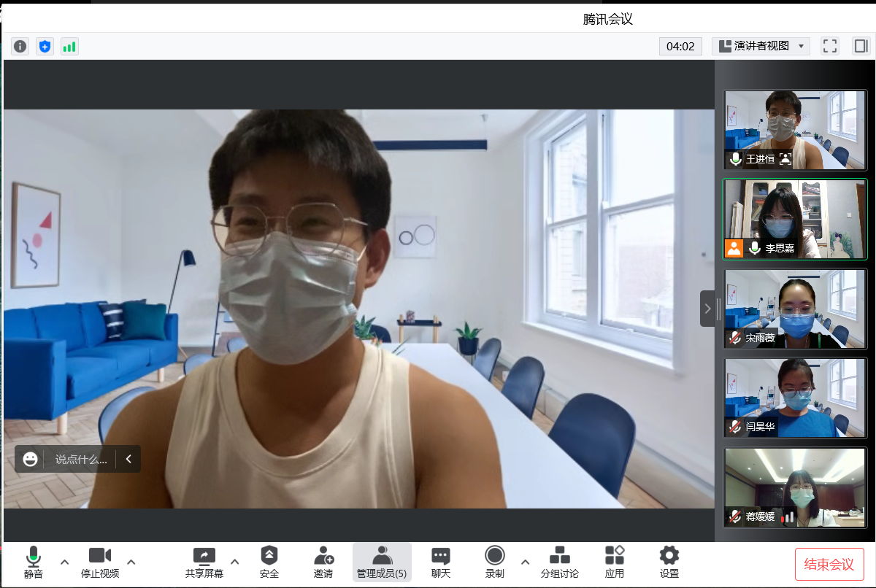The image size is (876, 588).
Task: Expand audio options arrow beside 静音
Action: (x=65, y=562)
